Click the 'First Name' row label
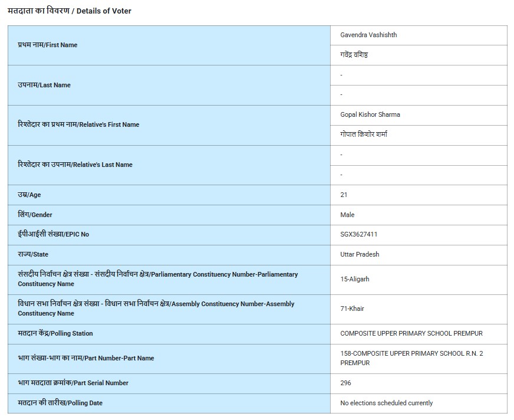This screenshot has width=514, height=420. pyautogui.click(x=48, y=45)
